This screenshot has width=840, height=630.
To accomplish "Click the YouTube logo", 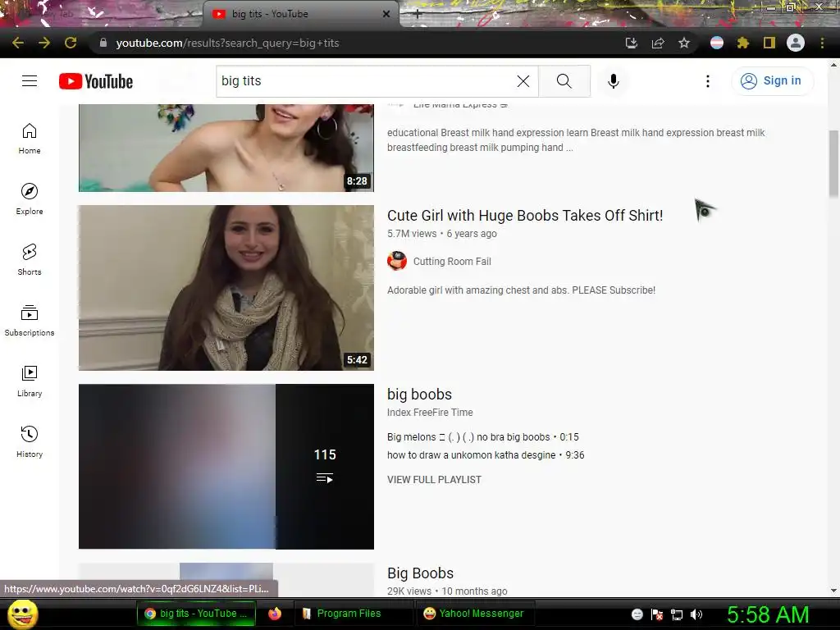I will 96,81.
